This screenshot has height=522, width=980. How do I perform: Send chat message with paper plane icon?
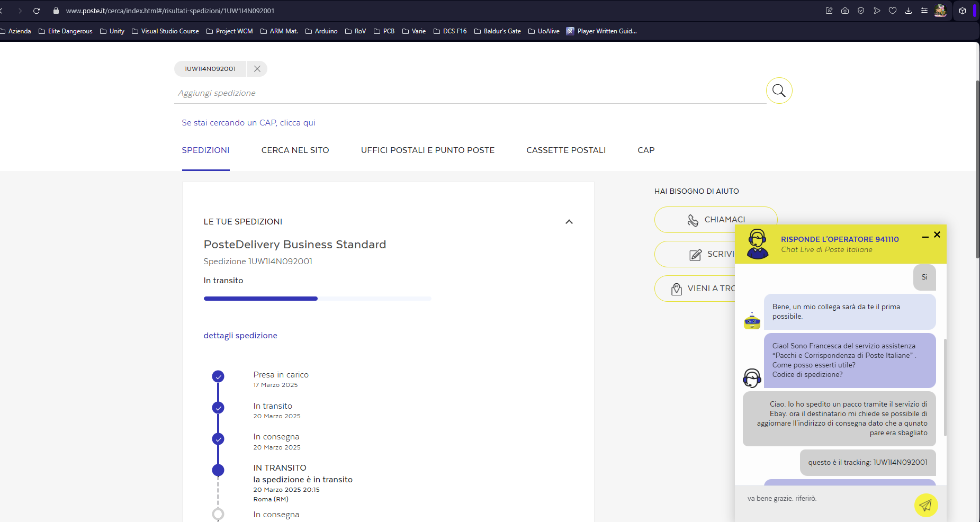(x=925, y=505)
